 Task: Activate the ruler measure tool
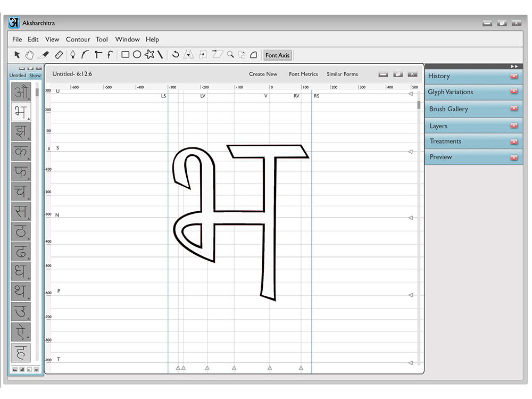(x=59, y=55)
